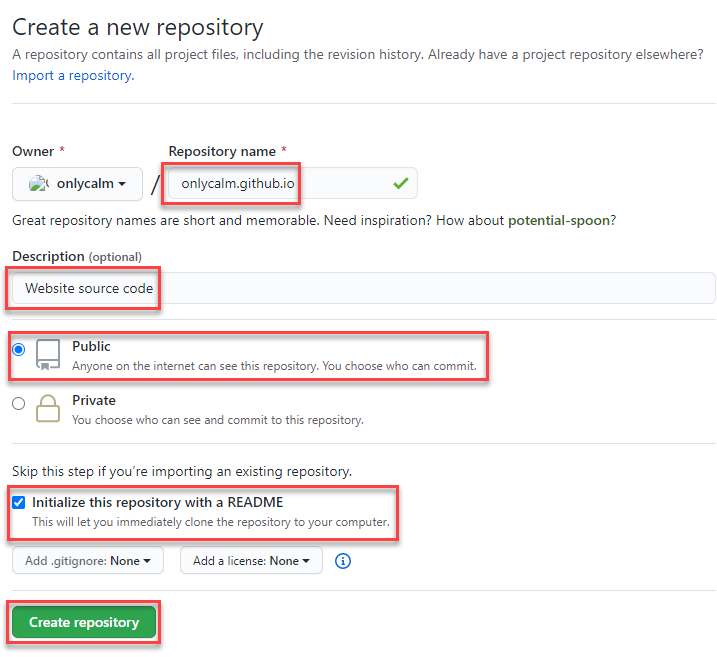Click the Create repository button
The width and height of the screenshot is (717, 657).
point(84,622)
